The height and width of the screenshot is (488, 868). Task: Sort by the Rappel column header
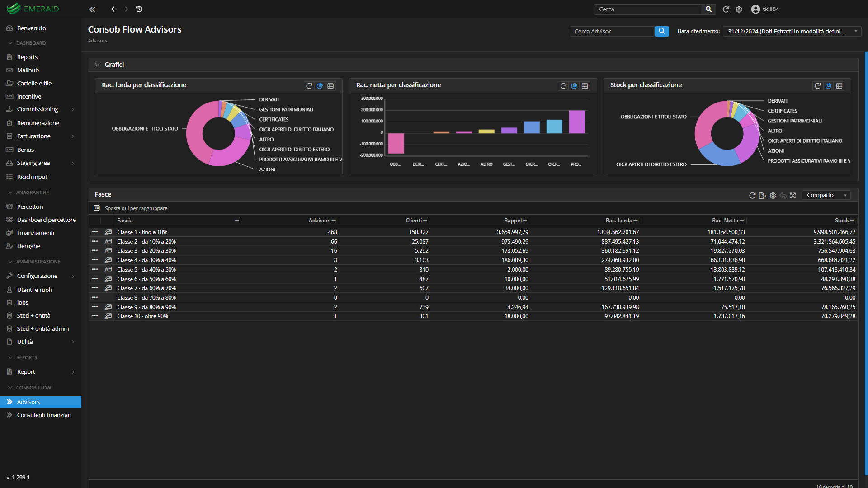point(513,220)
